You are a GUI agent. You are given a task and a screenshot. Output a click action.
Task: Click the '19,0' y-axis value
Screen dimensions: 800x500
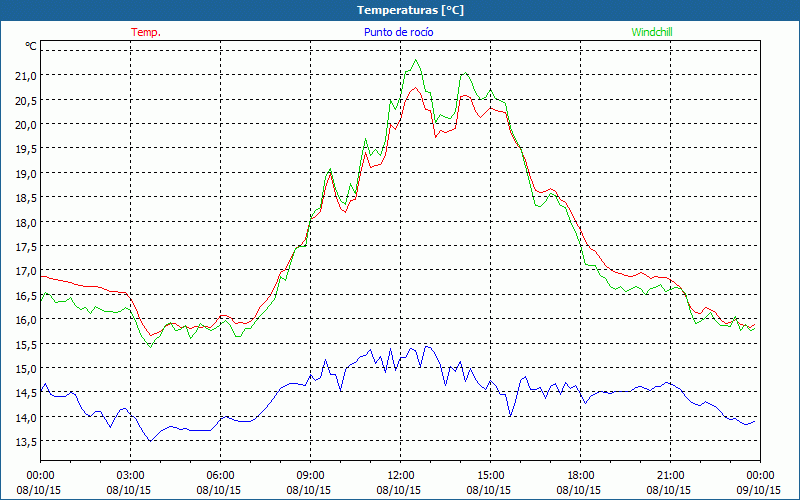pos(27,173)
